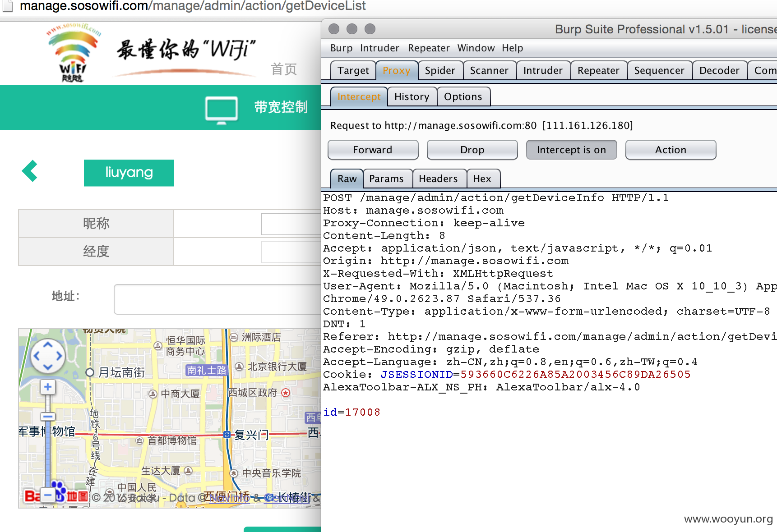This screenshot has width=777, height=532.
Task: Select the Params request view tab
Action: tap(386, 179)
